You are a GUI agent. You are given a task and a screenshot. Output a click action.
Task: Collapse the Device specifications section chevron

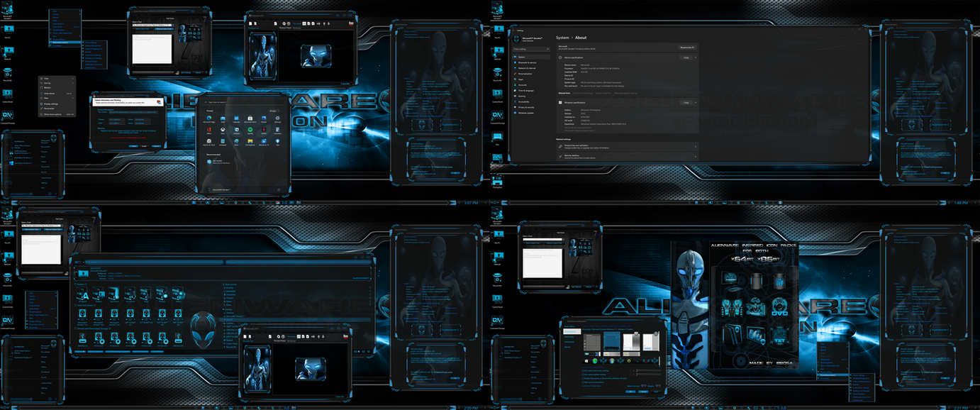(696, 57)
